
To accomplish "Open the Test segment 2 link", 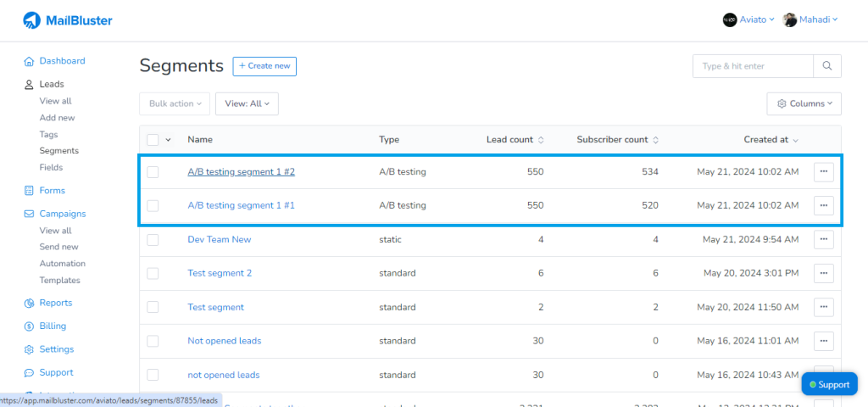I will click(220, 273).
